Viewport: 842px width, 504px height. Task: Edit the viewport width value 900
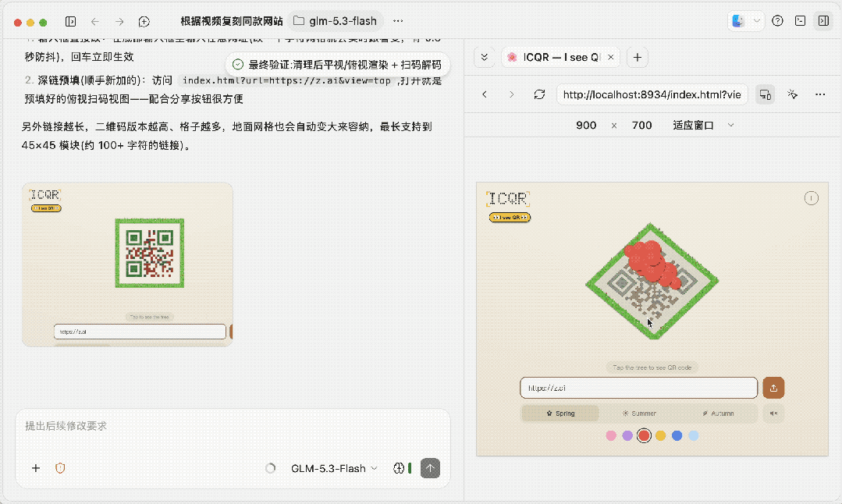(586, 125)
